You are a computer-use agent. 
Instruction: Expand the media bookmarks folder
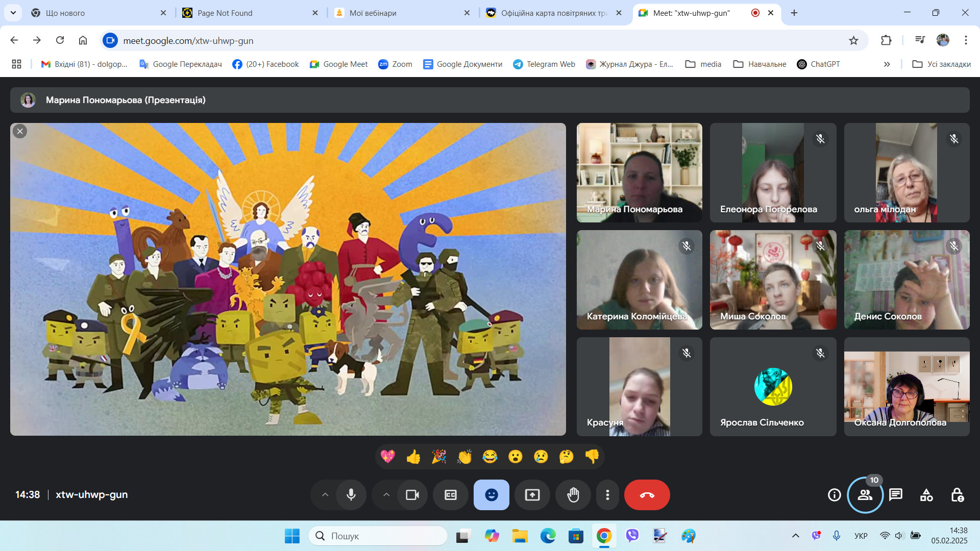[x=703, y=64]
